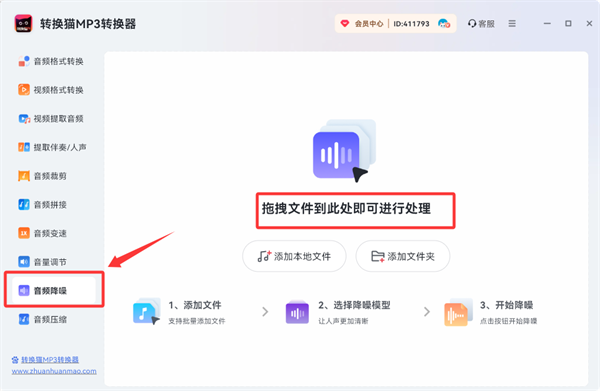
Task: Close the 转换猫 window
Action: (589, 24)
